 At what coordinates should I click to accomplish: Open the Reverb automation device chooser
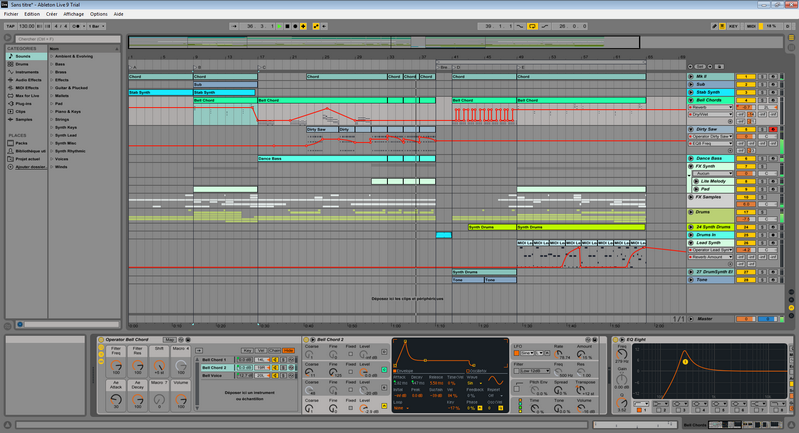(710, 107)
